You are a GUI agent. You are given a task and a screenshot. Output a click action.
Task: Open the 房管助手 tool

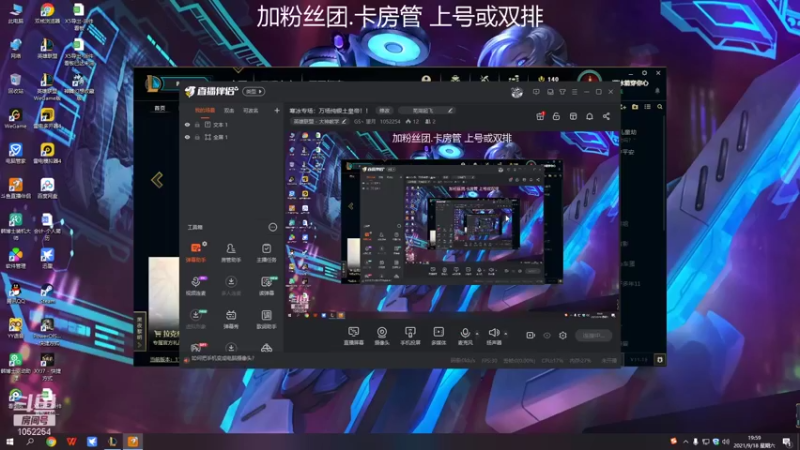pos(231,252)
